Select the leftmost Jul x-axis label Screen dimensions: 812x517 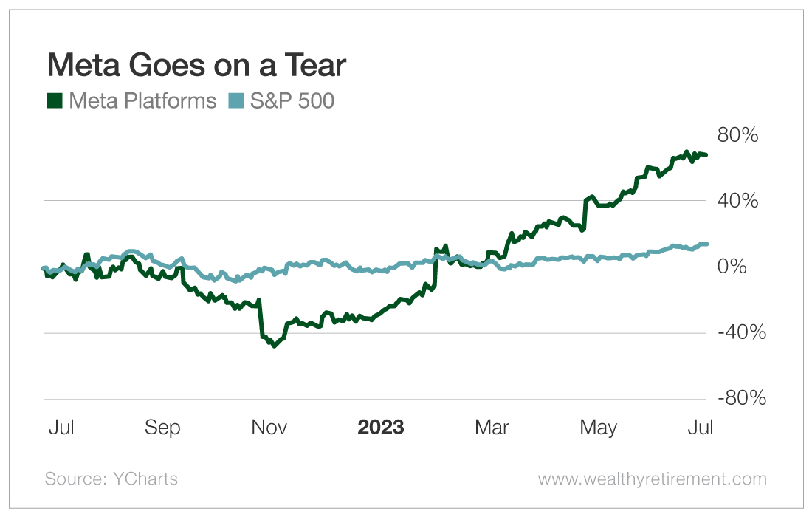pos(60,428)
